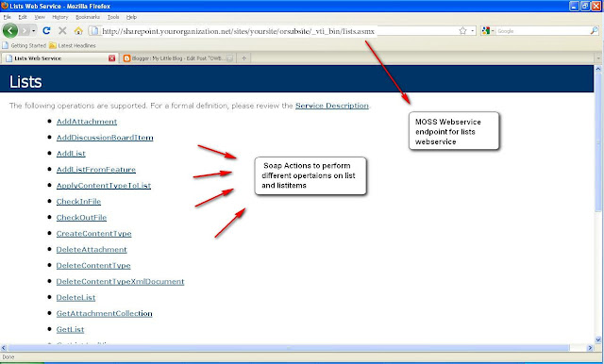604x364 pixels.
Task: Open the Bookmarks menu
Action: click(x=88, y=17)
